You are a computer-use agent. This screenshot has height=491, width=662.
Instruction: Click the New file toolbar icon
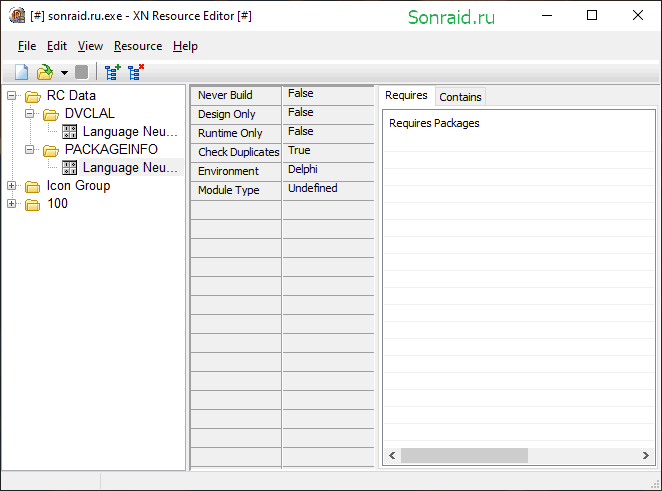22,72
